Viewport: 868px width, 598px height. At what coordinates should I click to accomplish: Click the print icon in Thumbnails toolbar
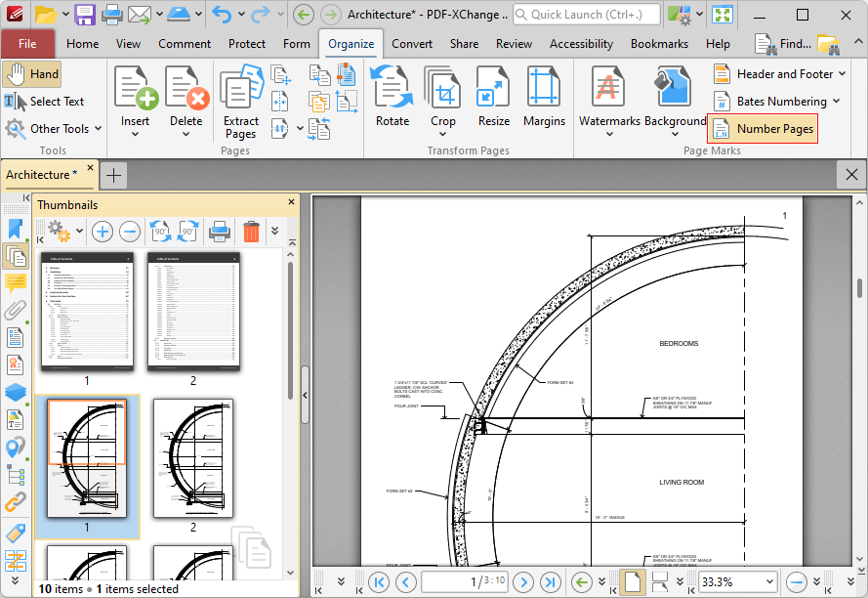click(220, 232)
